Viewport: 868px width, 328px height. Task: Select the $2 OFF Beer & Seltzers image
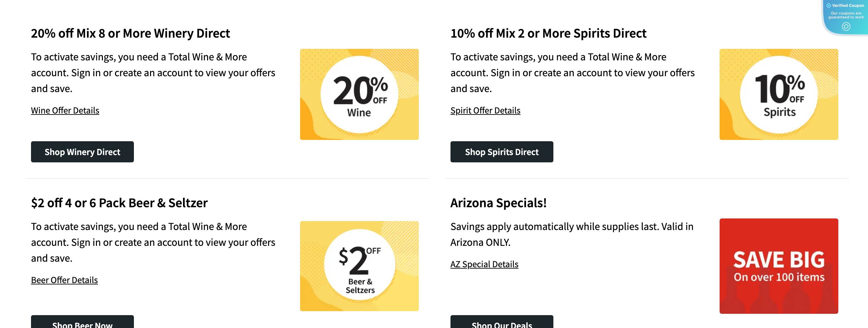pyautogui.click(x=359, y=266)
